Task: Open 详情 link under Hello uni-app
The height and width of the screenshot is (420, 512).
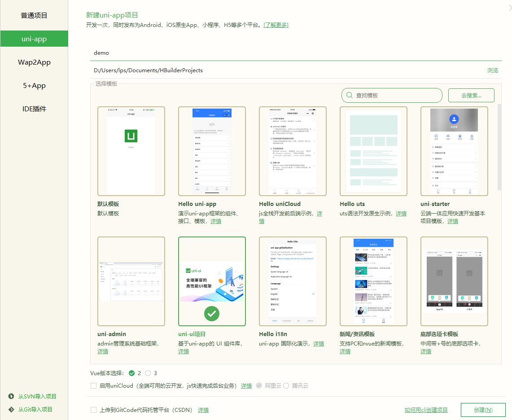Action: (215, 221)
